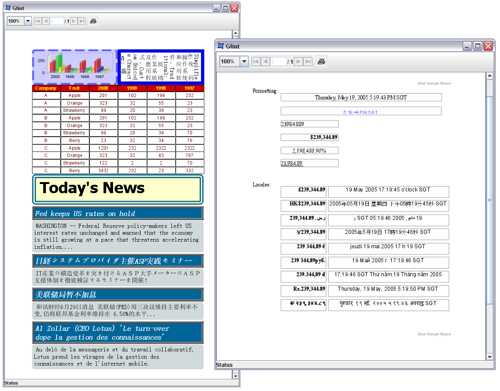
Task: Open zoom dropdown in left Glint window
Action: [28, 21]
